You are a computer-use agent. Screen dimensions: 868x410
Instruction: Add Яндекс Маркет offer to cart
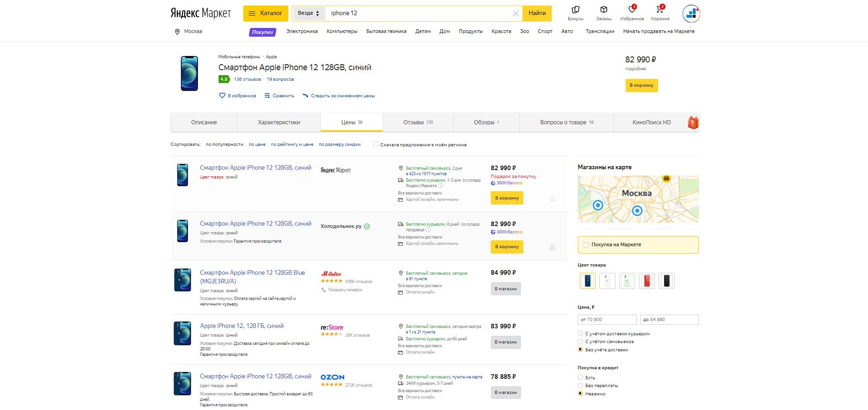pos(507,198)
